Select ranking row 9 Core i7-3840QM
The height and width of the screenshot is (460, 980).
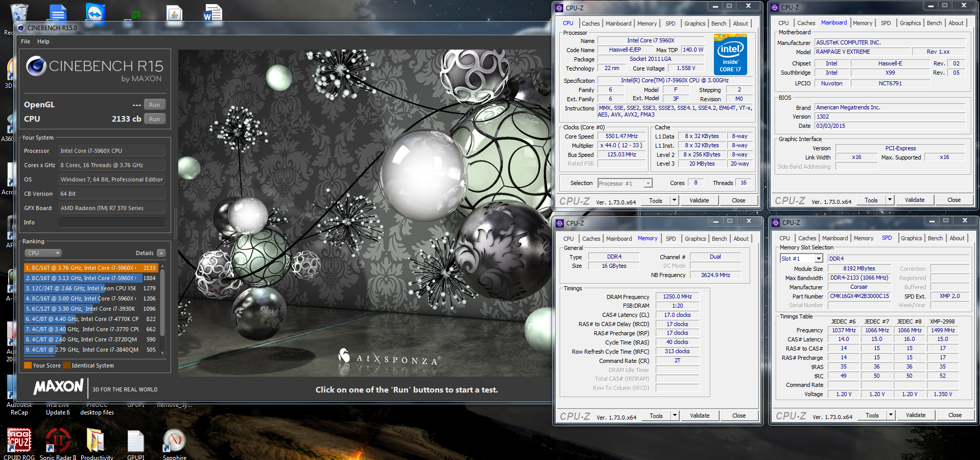tap(91, 350)
